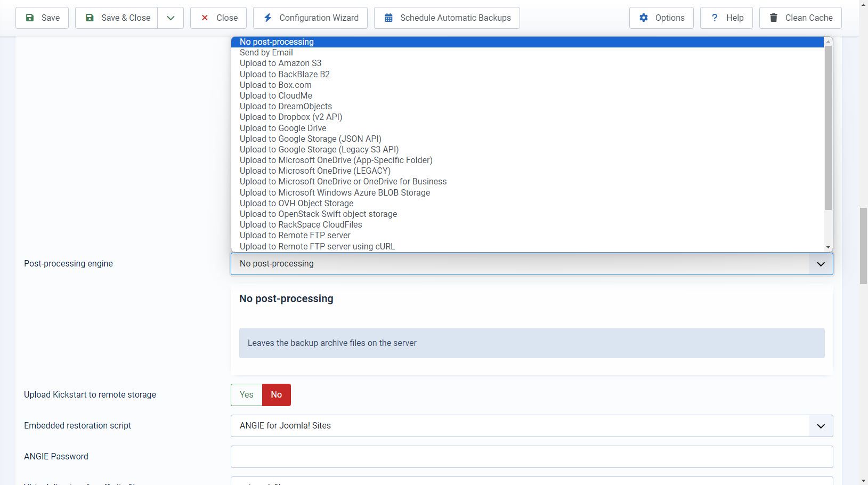Screen dimensions: 868x485
Task: Click the dropdown list scrollbar down arrow
Action: click(828, 247)
